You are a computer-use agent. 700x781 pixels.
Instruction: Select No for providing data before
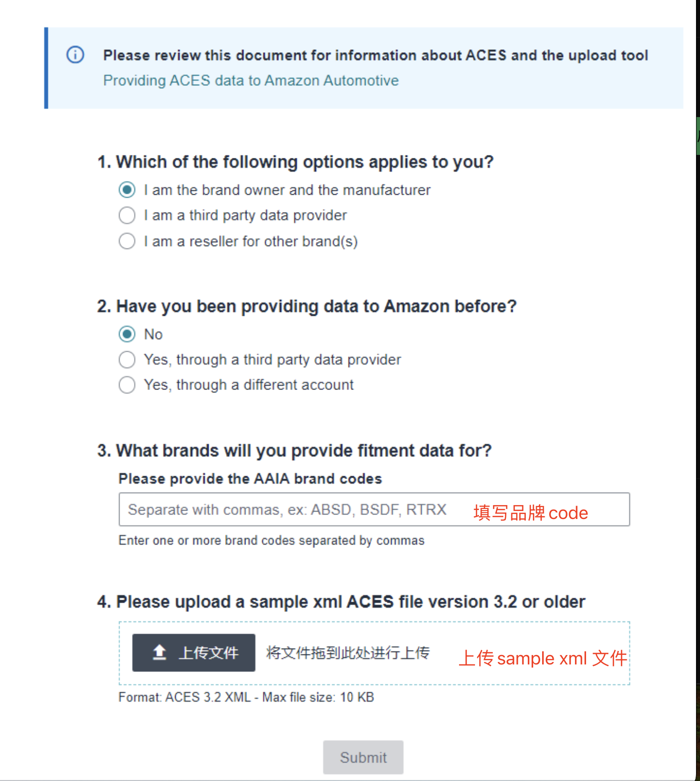pyautogui.click(x=127, y=334)
